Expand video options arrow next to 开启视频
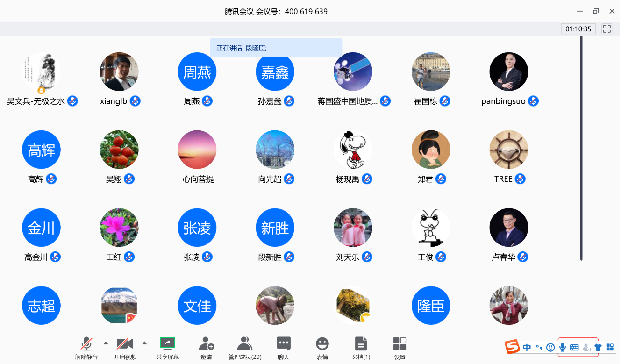This screenshot has width=621, height=364. click(144, 343)
